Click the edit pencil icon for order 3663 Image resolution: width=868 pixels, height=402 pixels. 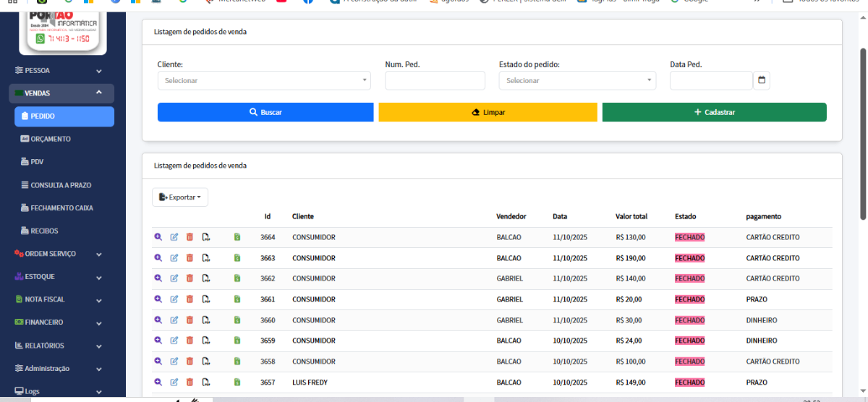point(174,258)
